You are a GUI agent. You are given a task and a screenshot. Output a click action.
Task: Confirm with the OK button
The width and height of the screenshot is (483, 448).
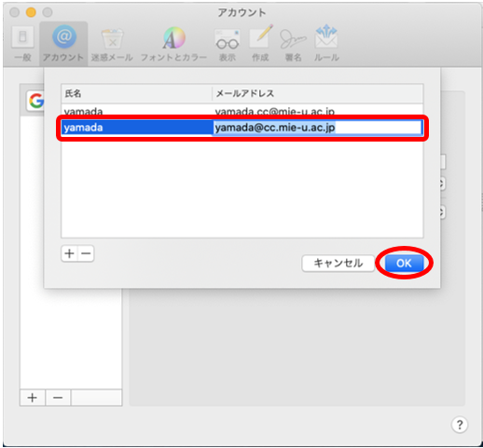coord(404,264)
